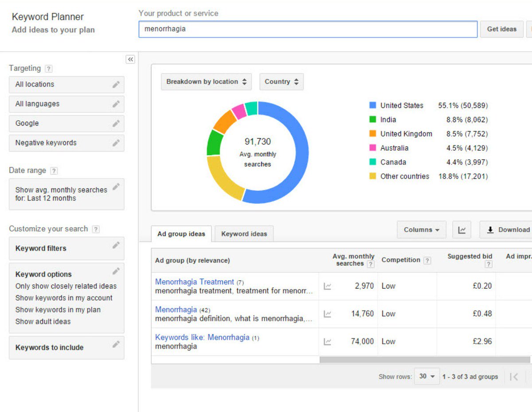This screenshot has width=532, height=412.
Task: Click All languages targeting box
Action: [x=66, y=104]
